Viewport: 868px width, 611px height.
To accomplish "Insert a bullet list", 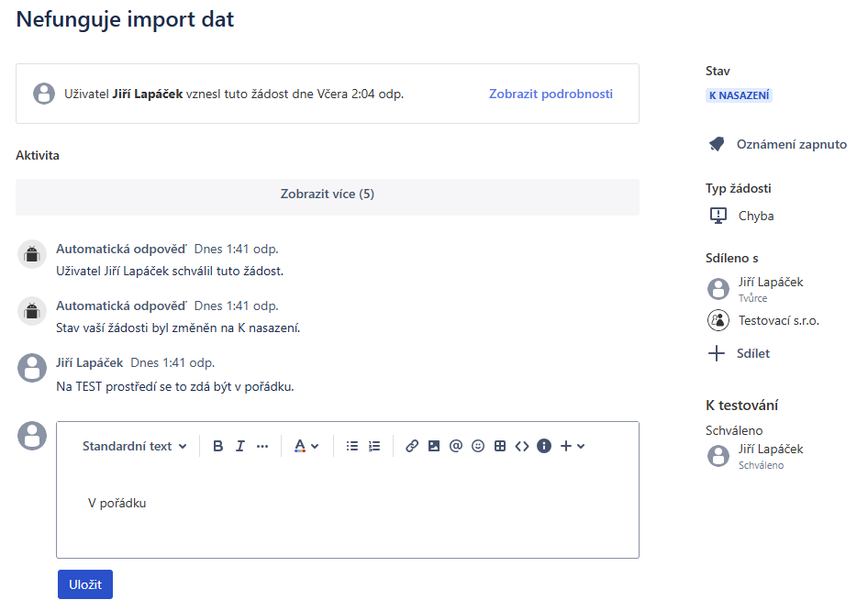I will pos(352,447).
